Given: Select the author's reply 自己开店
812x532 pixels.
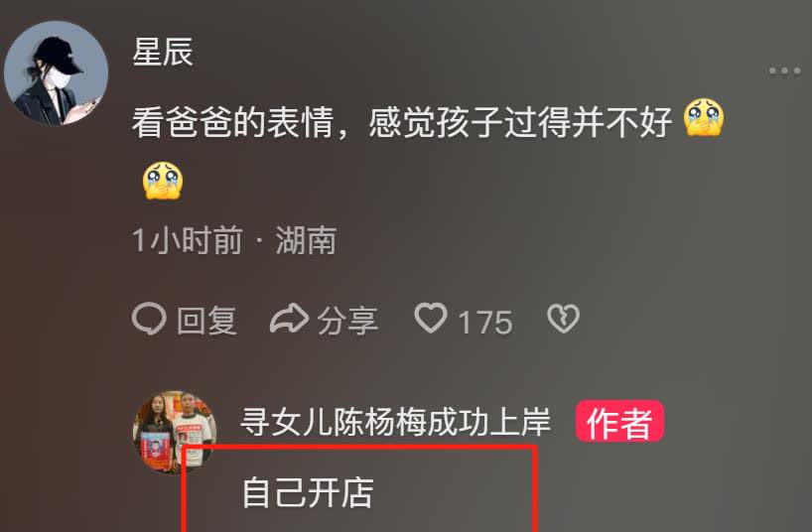Looking at the screenshot, I should click(308, 492).
